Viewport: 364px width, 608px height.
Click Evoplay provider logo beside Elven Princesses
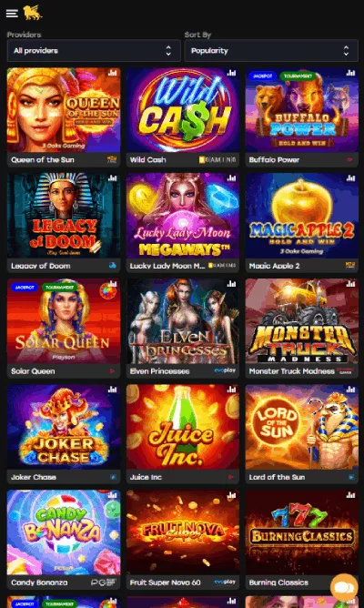225,370
